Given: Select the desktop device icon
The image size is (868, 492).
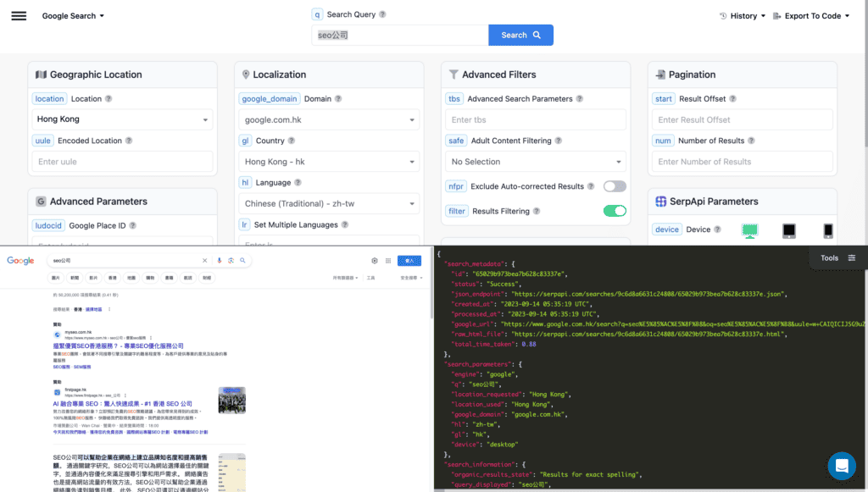Looking at the screenshot, I should coord(750,230).
